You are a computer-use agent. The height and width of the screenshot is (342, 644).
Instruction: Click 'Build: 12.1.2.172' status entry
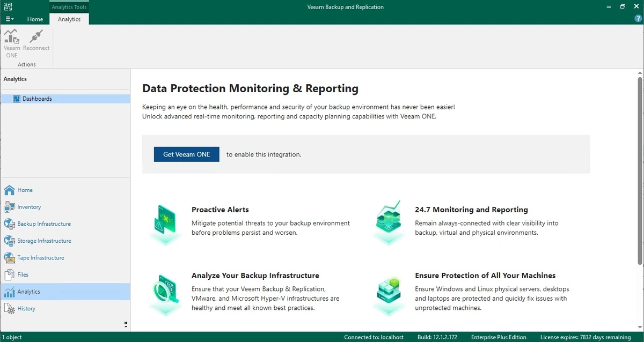[437, 337]
